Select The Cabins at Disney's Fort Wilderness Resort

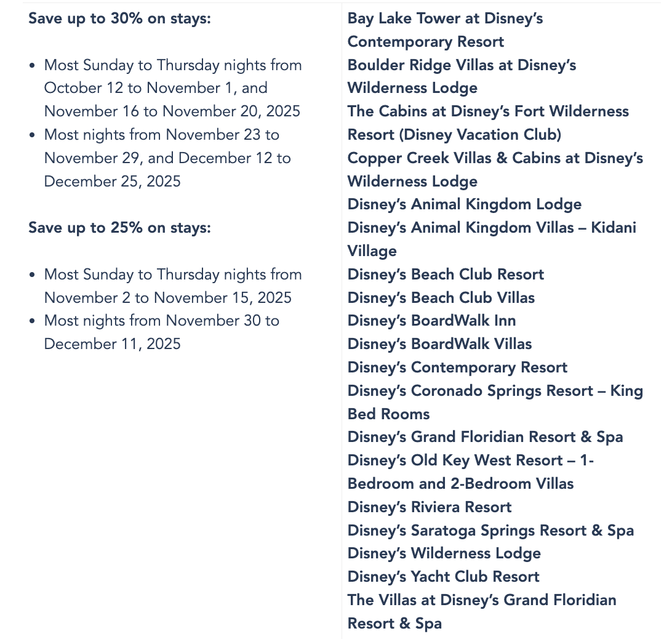pos(488,111)
